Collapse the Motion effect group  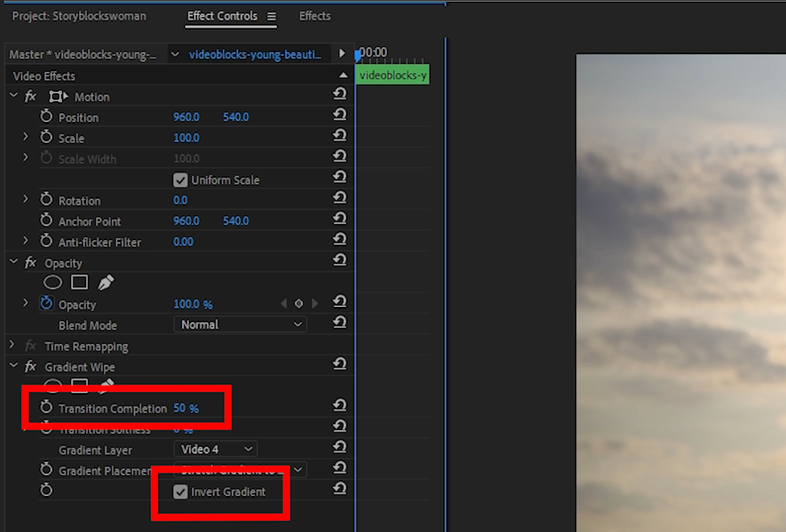pyautogui.click(x=14, y=95)
